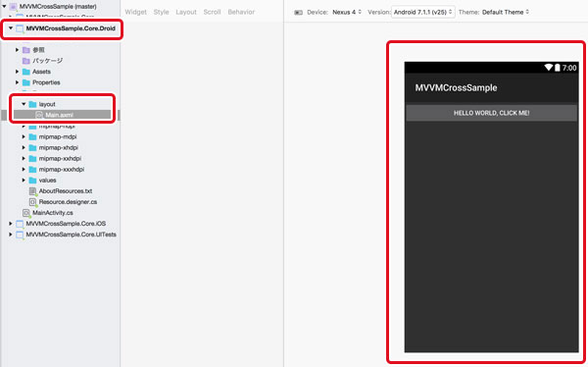Open the Theme dropdown showing Default Theme
This screenshot has height=367, width=588.
[506, 12]
